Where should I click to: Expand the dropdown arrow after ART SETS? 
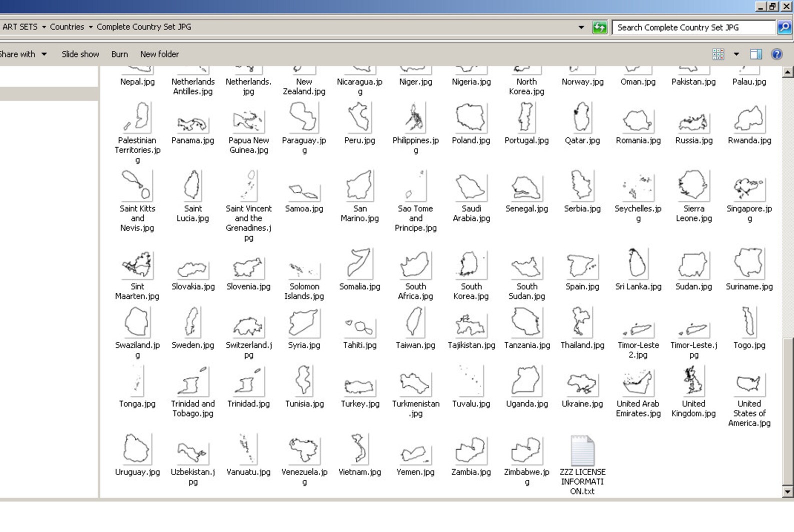[43, 27]
